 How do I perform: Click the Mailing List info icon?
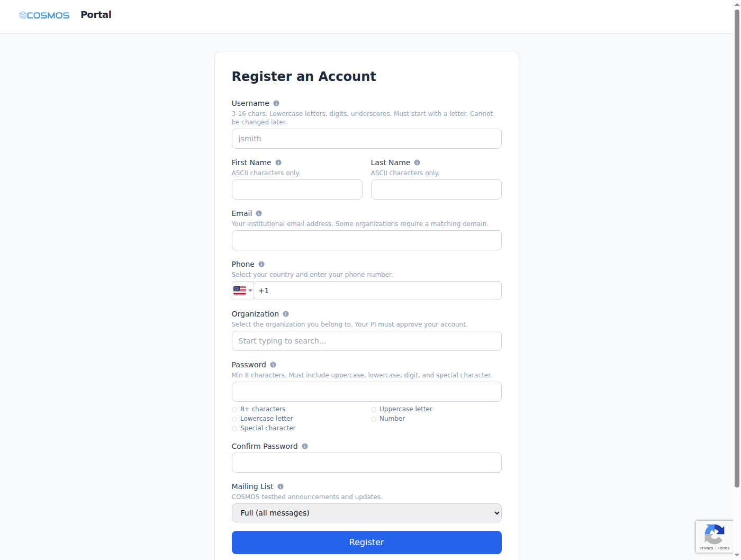coord(281,486)
